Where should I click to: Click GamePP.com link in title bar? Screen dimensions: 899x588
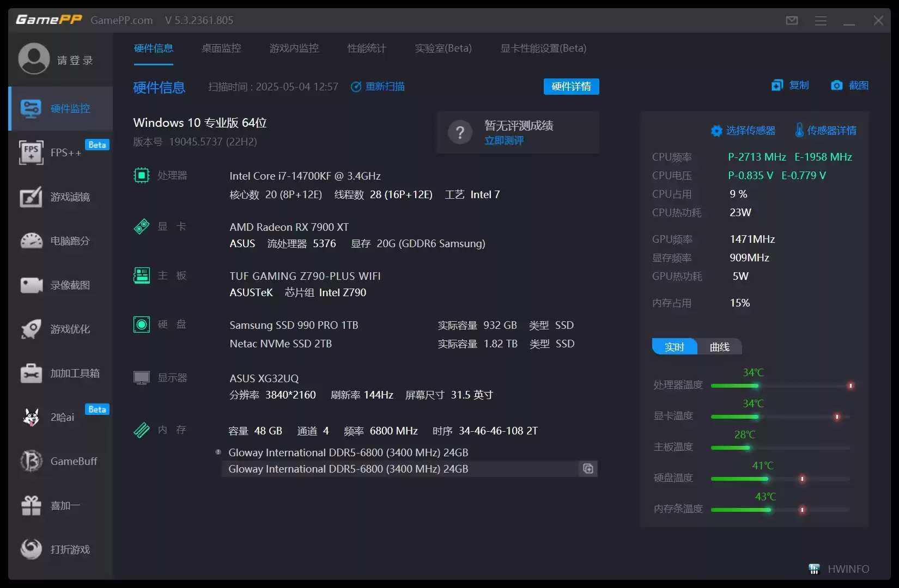coord(122,20)
